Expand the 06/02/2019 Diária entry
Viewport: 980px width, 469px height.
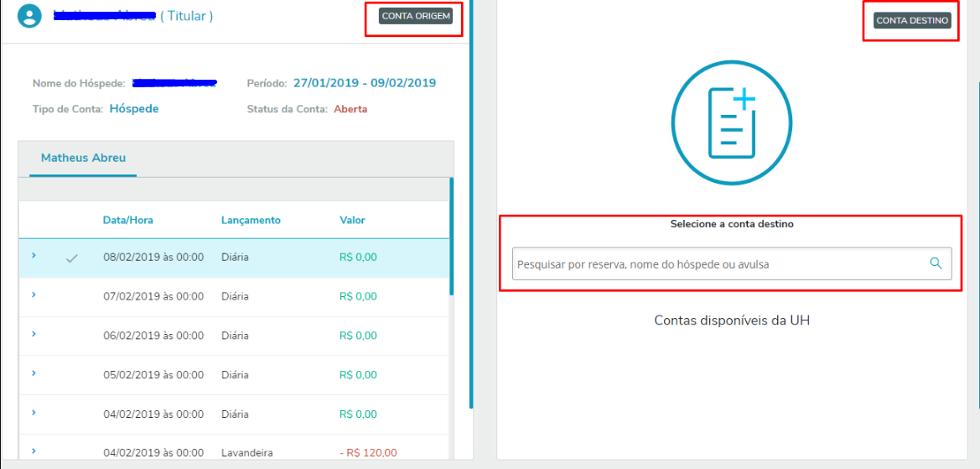tap(34, 334)
